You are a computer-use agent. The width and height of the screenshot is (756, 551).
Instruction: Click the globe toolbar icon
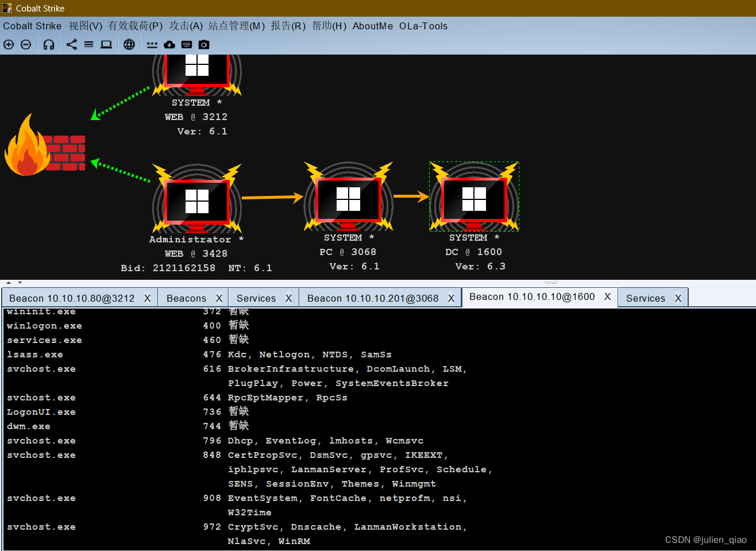click(129, 44)
